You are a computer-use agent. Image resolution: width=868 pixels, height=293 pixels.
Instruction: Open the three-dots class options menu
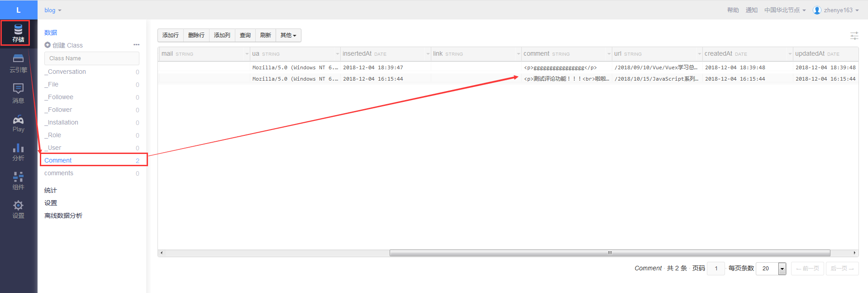(136, 45)
